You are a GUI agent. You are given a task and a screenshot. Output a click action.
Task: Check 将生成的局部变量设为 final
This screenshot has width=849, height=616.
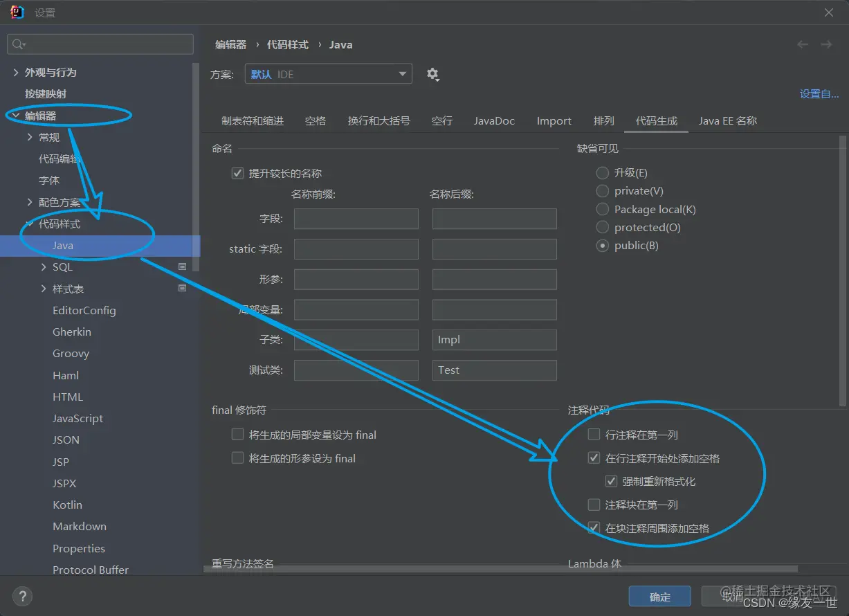click(237, 434)
